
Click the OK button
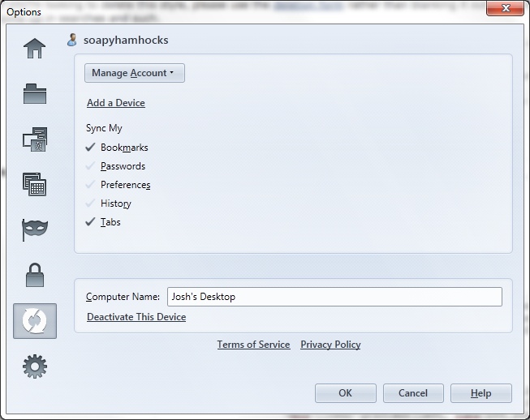pos(346,393)
